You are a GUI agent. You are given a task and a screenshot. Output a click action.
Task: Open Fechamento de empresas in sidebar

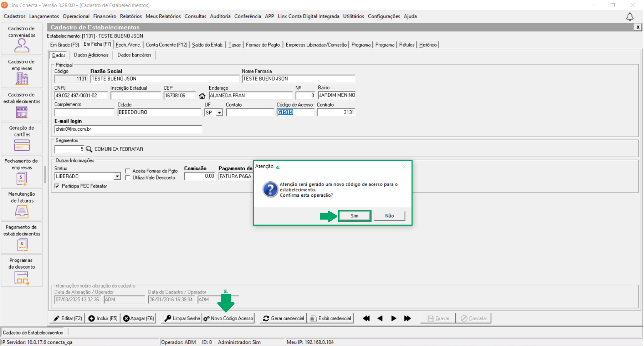click(22, 171)
